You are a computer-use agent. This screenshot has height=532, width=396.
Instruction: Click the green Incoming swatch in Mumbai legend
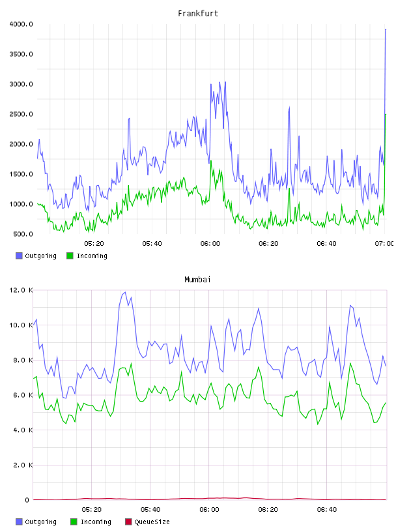(x=74, y=522)
